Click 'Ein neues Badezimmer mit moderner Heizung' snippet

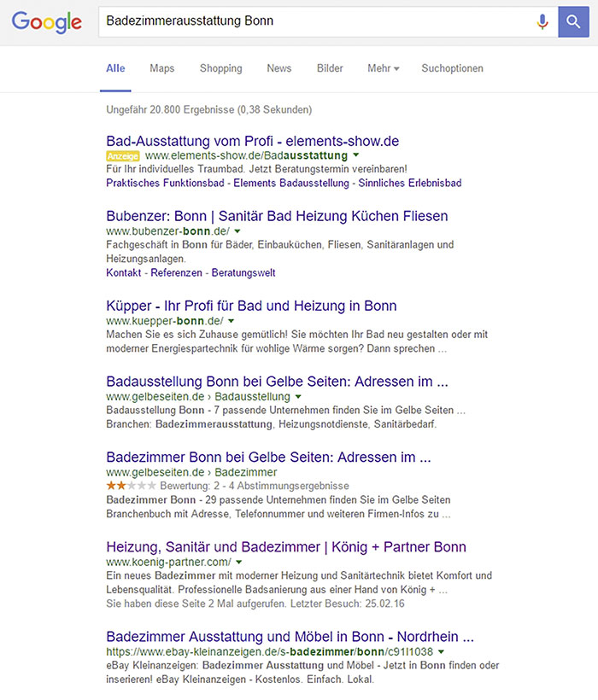point(299,582)
